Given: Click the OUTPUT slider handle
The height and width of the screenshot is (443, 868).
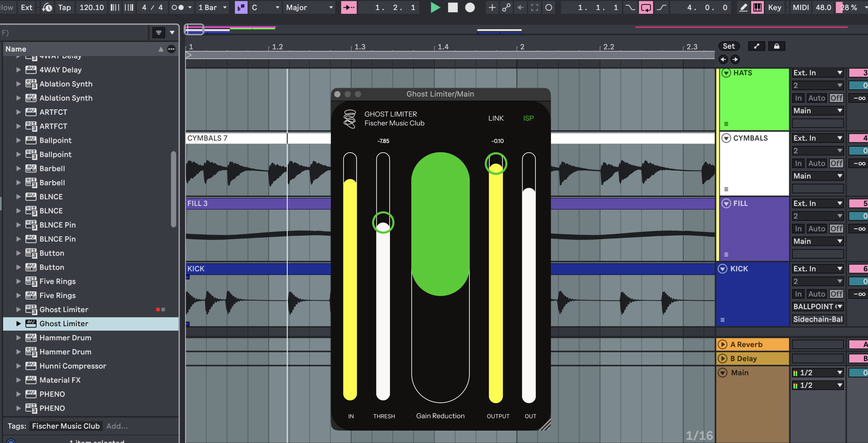Looking at the screenshot, I should coord(496,163).
